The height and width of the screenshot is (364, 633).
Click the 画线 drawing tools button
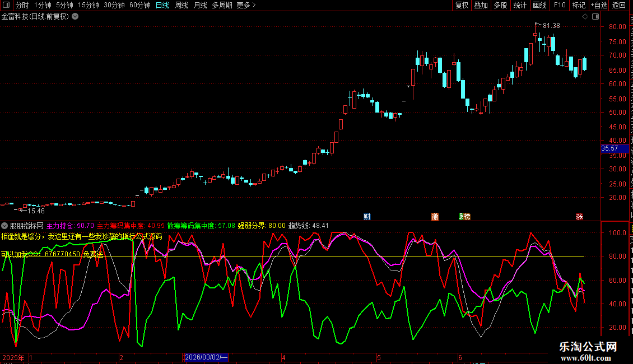click(x=540, y=5)
